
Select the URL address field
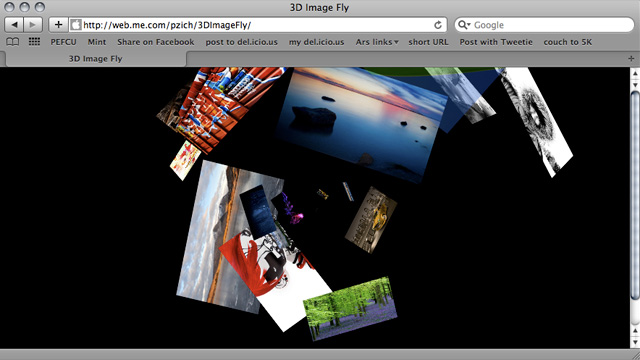(x=257, y=25)
